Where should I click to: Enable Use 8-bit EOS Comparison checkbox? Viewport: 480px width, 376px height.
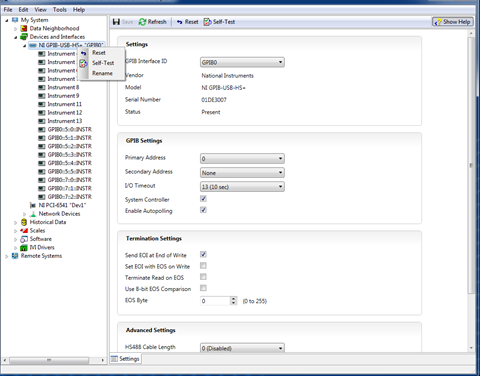click(203, 288)
